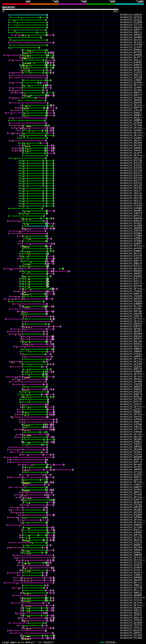Open the UniRef100_P37703 entry
Screen dimensions: 146x644
point(131,25)
